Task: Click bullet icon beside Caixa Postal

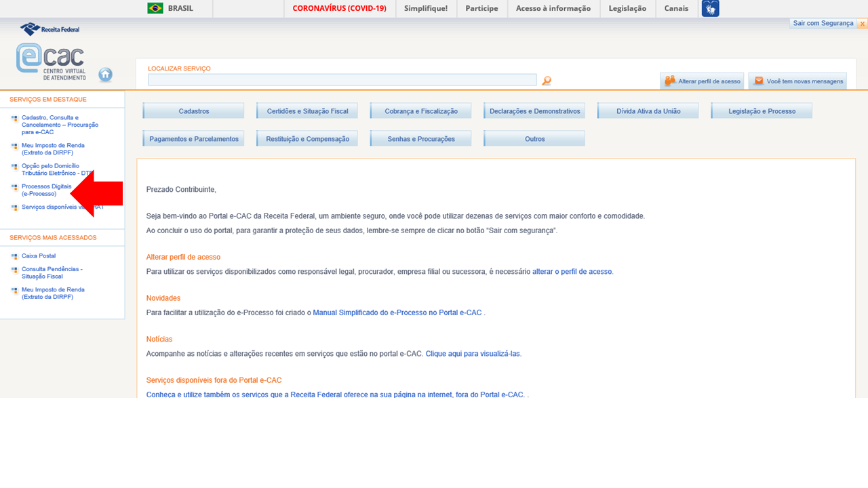Action: point(15,256)
